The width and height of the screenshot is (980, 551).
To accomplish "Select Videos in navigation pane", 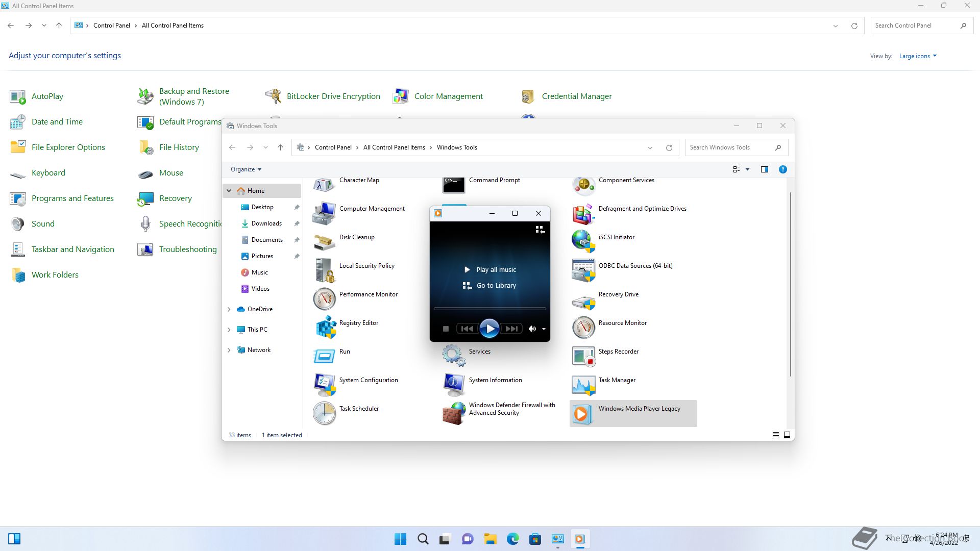I will coord(260,289).
